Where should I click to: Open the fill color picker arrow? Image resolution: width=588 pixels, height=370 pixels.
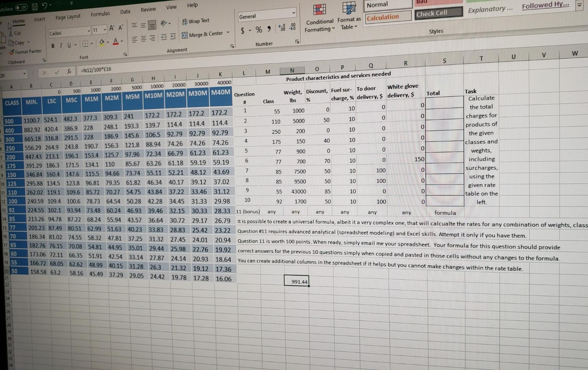point(107,42)
